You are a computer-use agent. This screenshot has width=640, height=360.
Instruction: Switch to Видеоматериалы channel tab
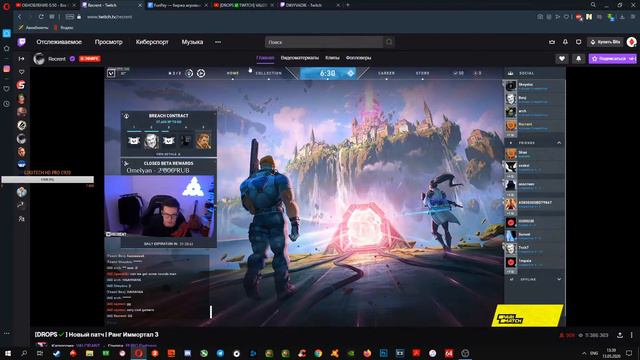point(300,58)
